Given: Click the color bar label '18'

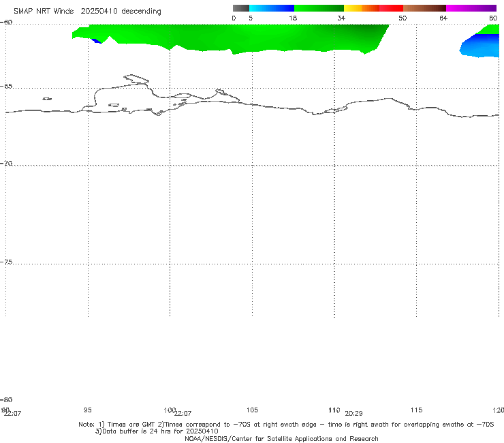Looking at the screenshot, I should 293,18.
